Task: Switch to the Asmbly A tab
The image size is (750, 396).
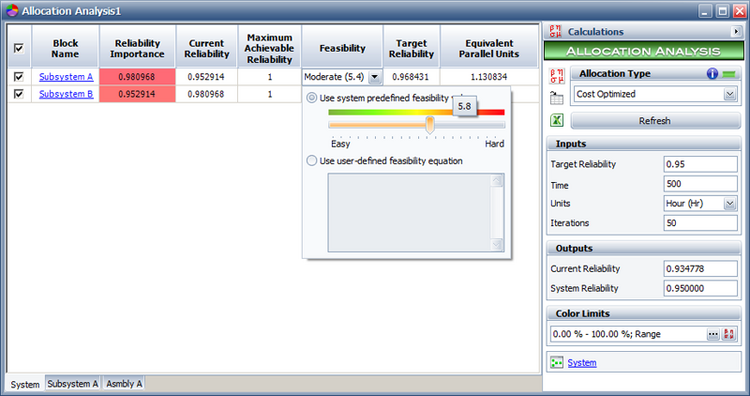Action: [x=124, y=384]
